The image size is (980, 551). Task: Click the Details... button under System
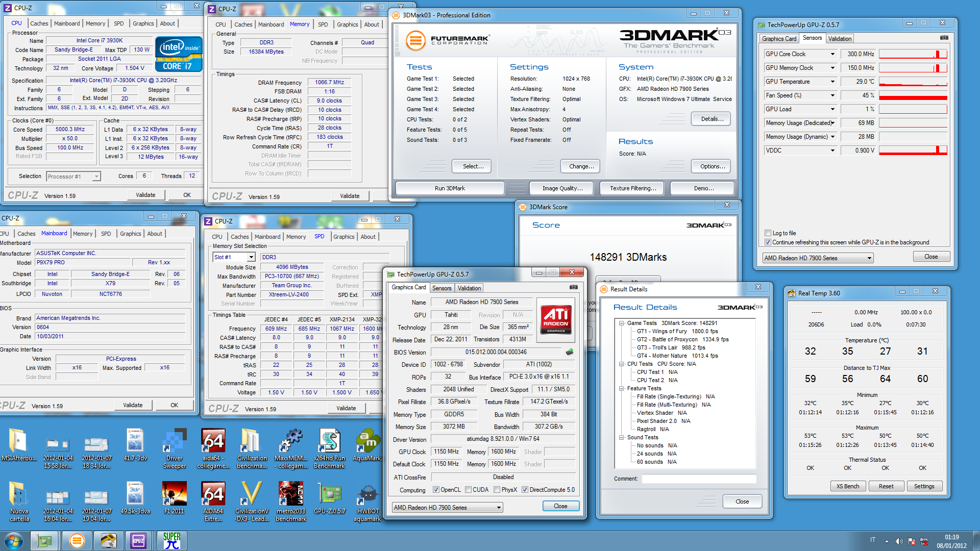click(712, 119)
